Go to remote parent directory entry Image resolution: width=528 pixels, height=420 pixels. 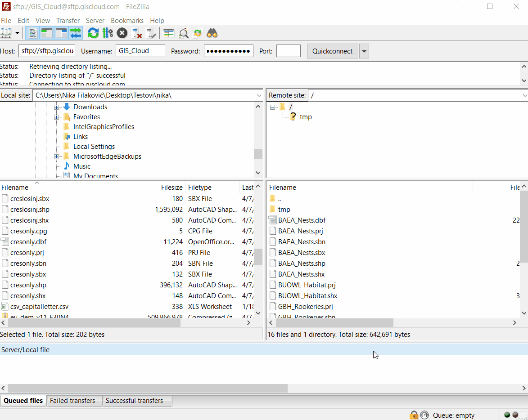pyautogui.click(x=280, y=199)
